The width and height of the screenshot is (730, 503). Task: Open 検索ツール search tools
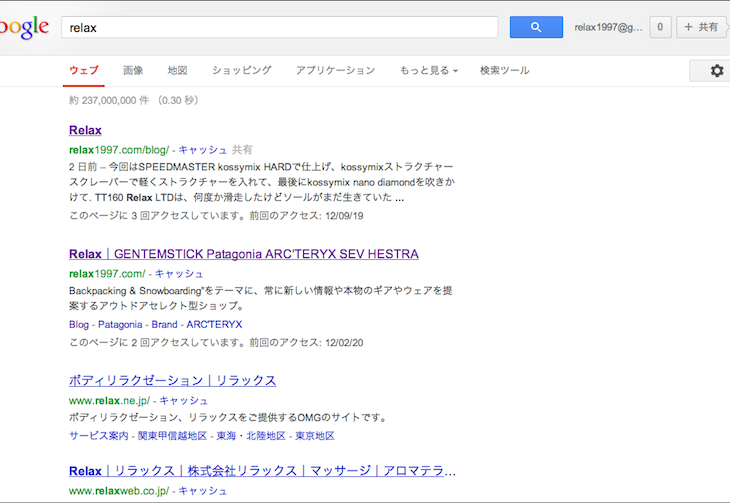pos(505,70)
